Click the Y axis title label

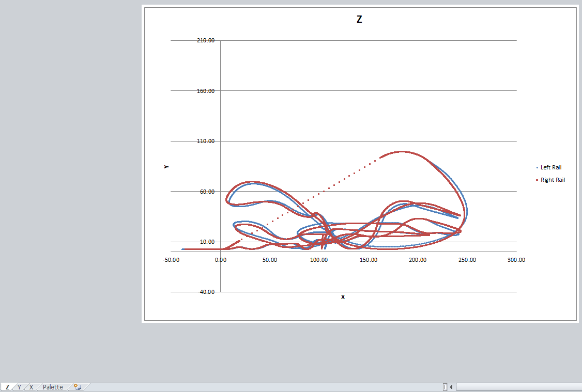tap(167, 167)
